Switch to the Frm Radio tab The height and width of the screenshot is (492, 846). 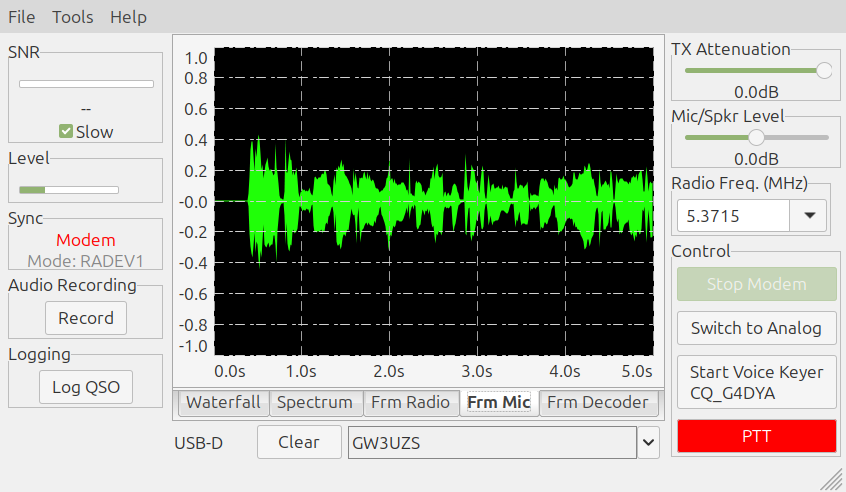point(411,402)
